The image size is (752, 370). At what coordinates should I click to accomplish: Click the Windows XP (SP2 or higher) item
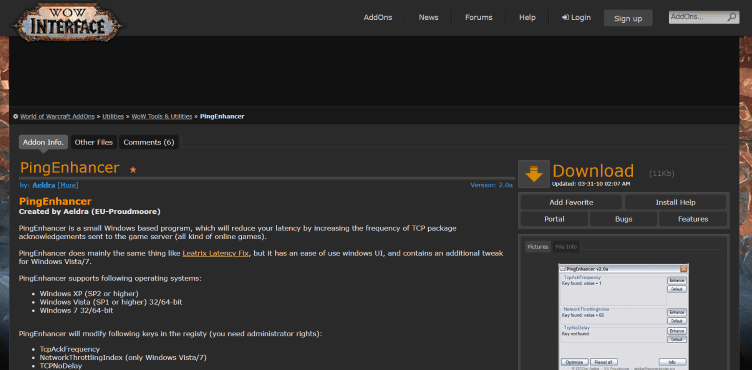click(89, 293)
